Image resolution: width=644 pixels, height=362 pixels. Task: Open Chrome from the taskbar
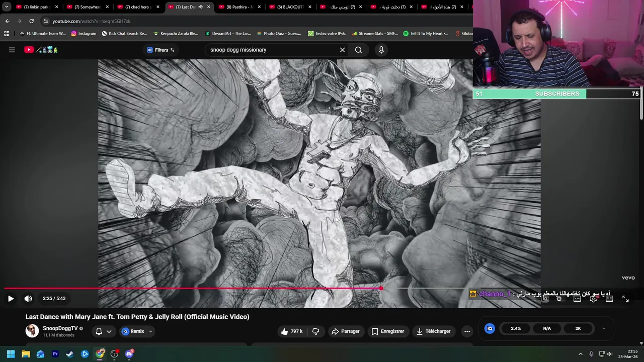click(x=100, y=354)
